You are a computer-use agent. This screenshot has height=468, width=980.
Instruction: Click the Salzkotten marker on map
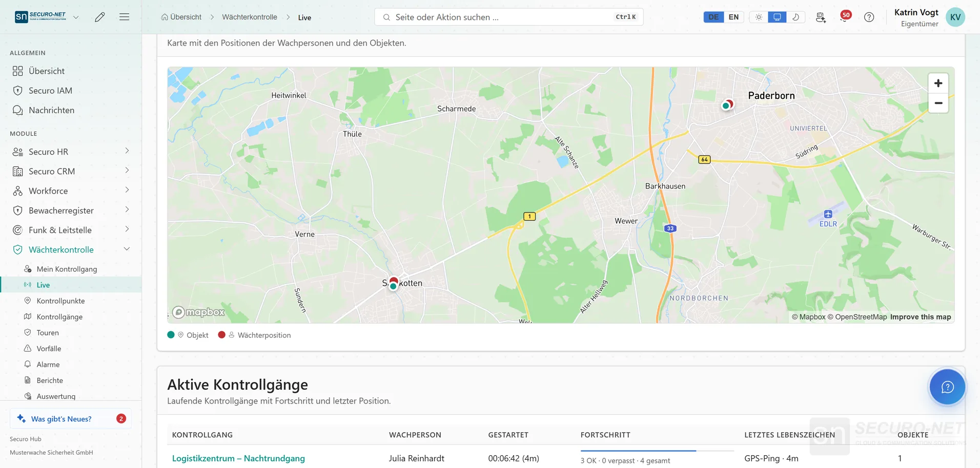tap(393, 283)
